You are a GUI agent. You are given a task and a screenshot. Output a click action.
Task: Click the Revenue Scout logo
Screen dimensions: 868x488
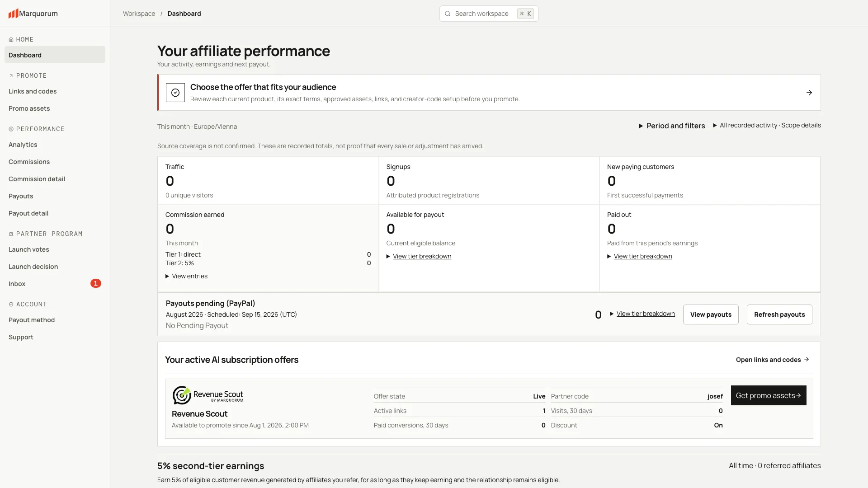[x=208, y=395]
